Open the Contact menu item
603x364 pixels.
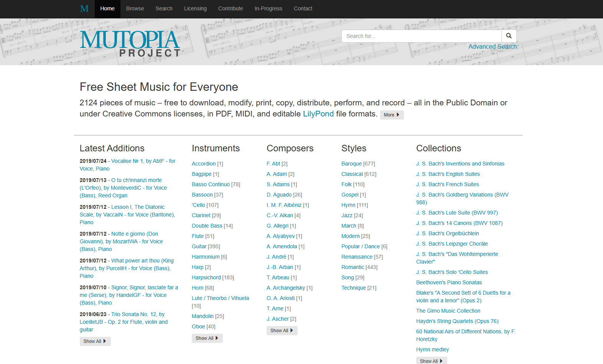click(x=303, y=8)
